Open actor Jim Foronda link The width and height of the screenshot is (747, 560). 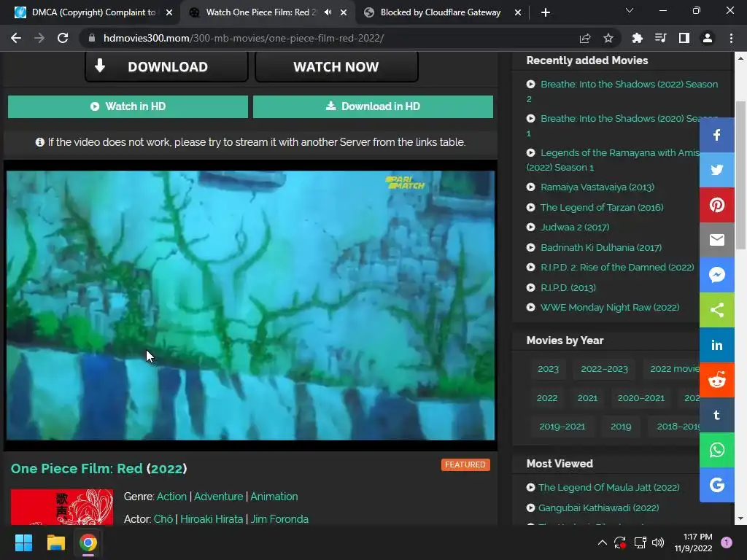click(279, 519)
